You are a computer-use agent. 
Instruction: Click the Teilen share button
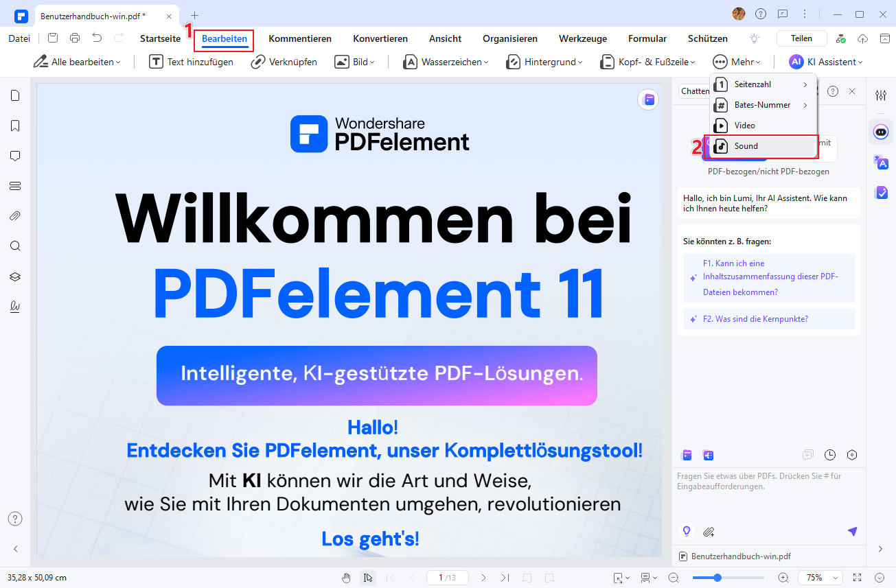pos(801,38)
